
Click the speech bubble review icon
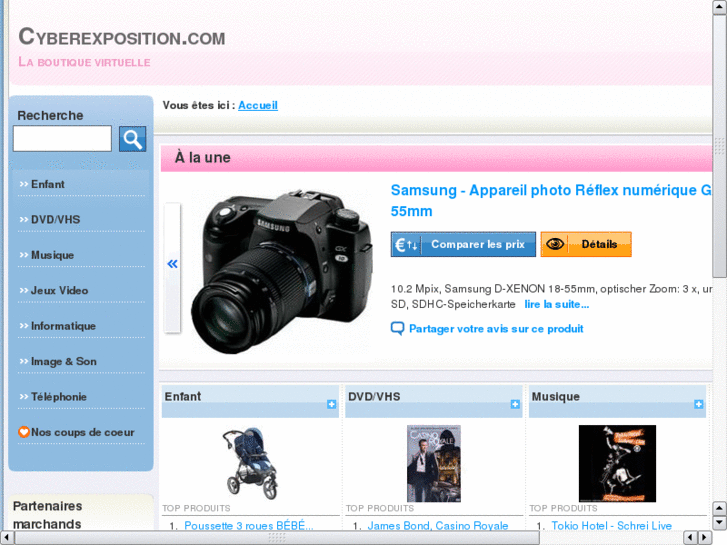(x=397, y=328)
